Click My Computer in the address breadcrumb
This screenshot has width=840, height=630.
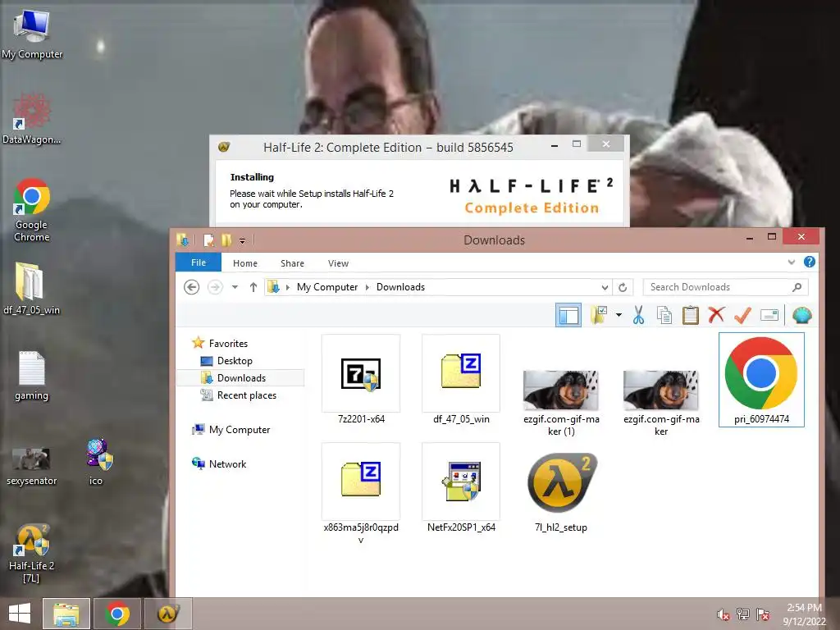326,287
